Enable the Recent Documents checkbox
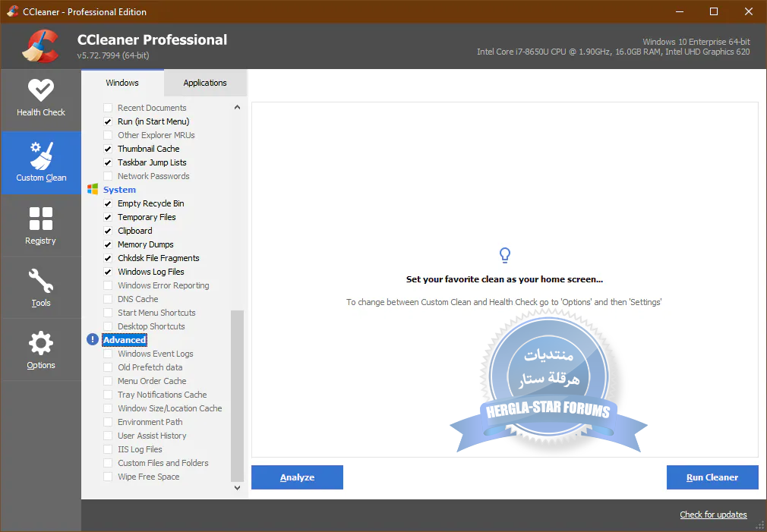The image size is (767, 532). click(108, 108)
